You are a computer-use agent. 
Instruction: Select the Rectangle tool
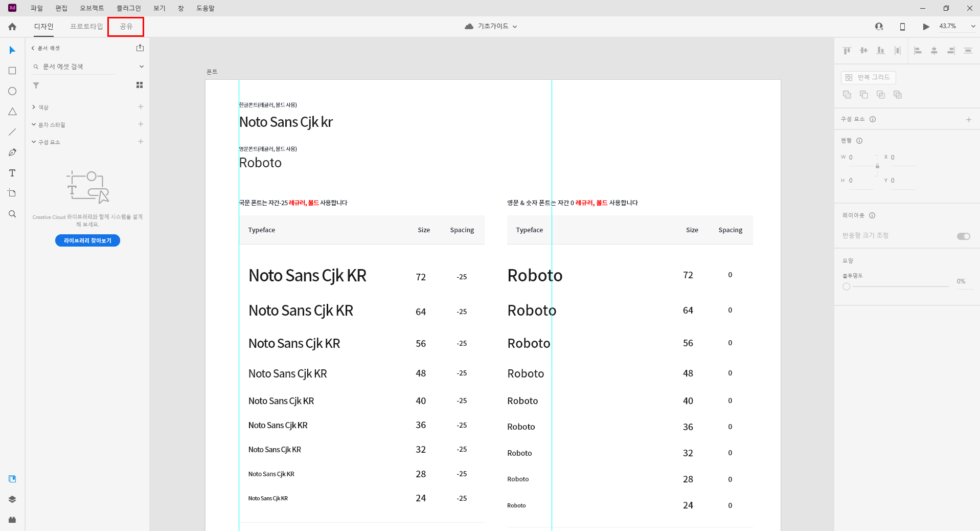click(12, 71)
